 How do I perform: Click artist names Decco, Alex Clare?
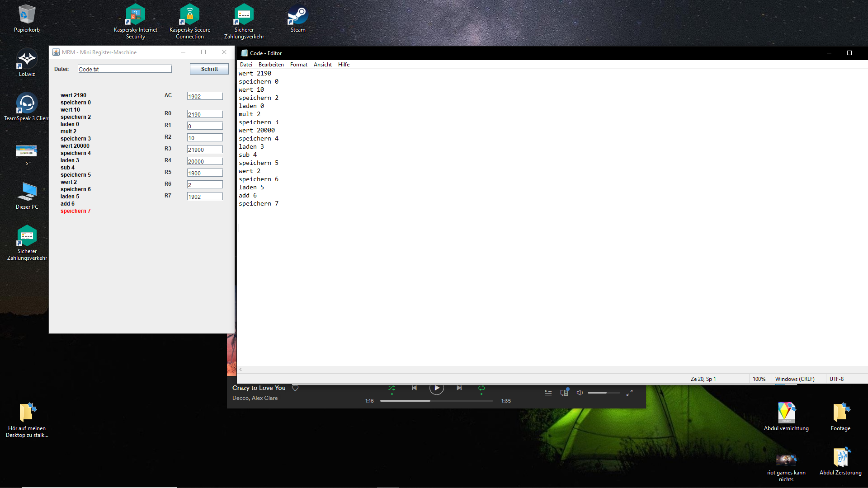[x=255, y=398]
